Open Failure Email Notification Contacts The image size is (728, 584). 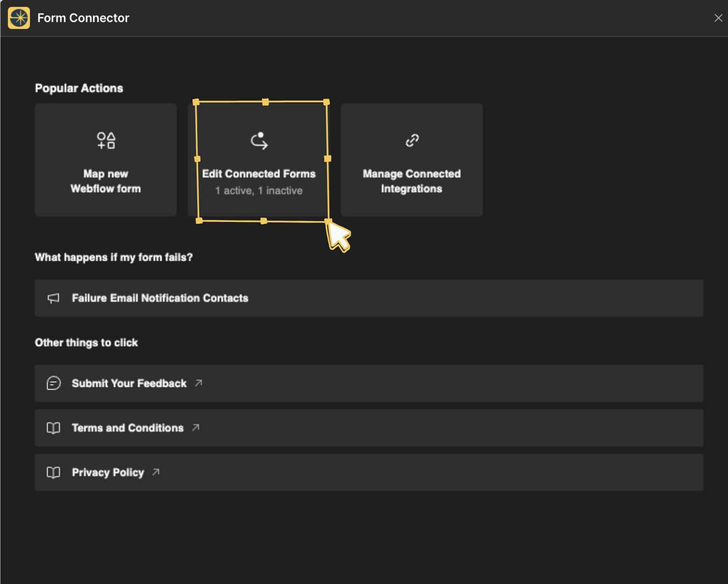tap(160, 298)
